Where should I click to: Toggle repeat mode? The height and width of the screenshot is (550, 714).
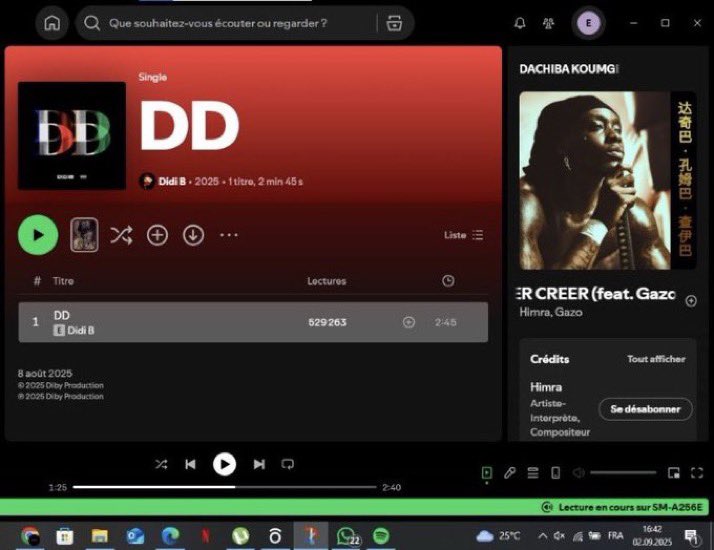[x=287, y=464]
